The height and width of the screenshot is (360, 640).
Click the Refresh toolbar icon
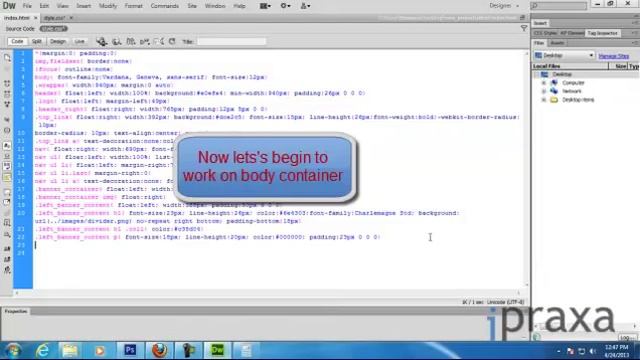pyautogui.click(x=172, y=41)
